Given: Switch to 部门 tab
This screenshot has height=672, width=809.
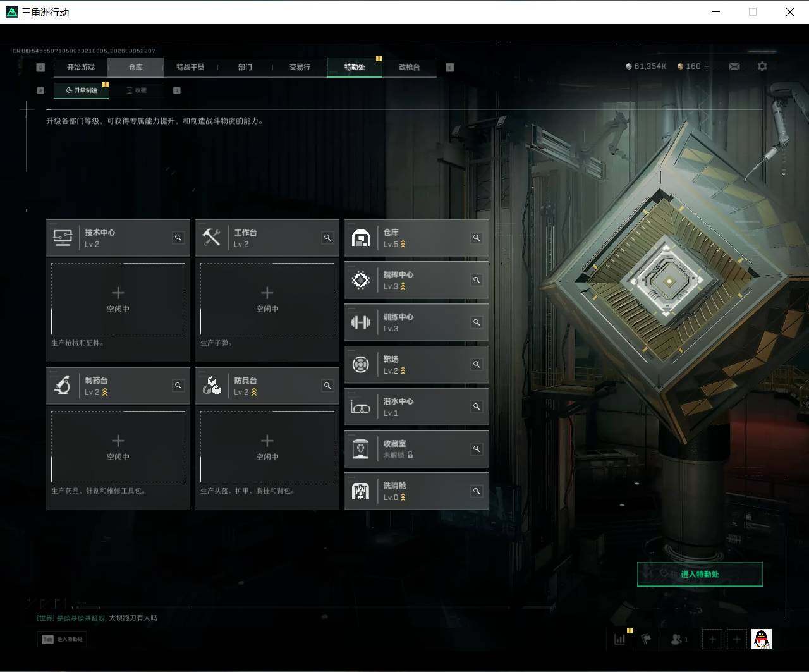Looking at the screenshot, I should point(245,67).
